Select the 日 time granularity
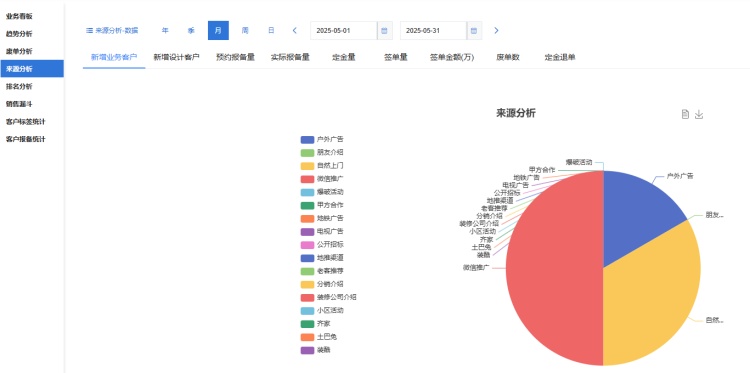Screen dimensions: 750x373 click(271, 31)
